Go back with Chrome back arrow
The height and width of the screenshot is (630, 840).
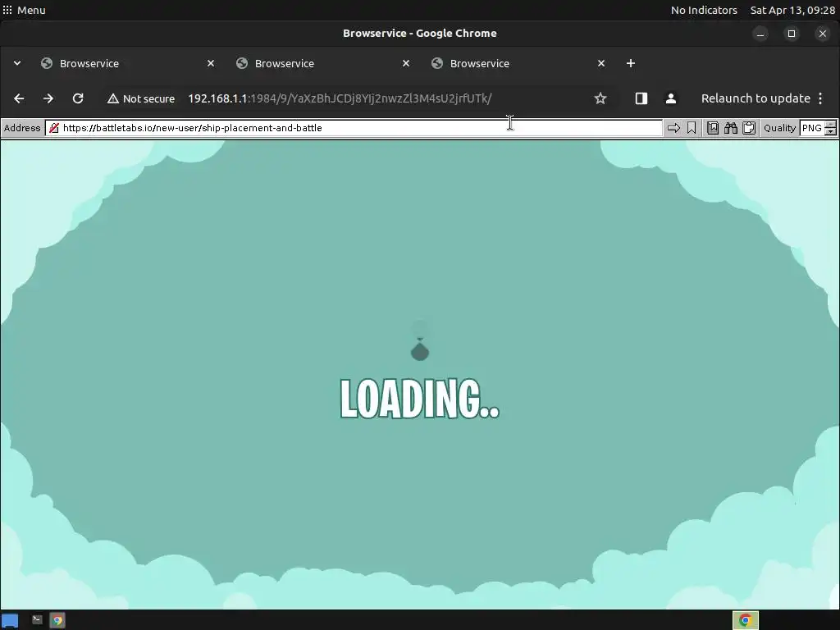(19, 98)
